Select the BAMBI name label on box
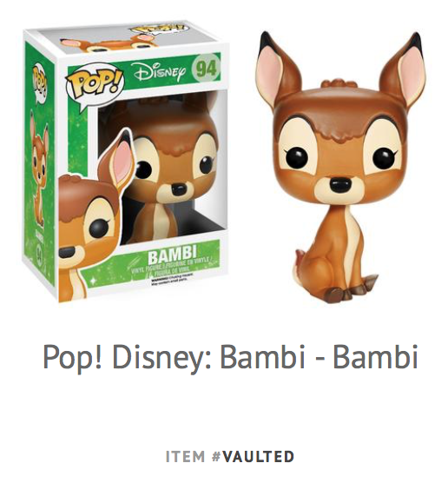Viewport: 448px width, 483px height. [x=172, y=255]
